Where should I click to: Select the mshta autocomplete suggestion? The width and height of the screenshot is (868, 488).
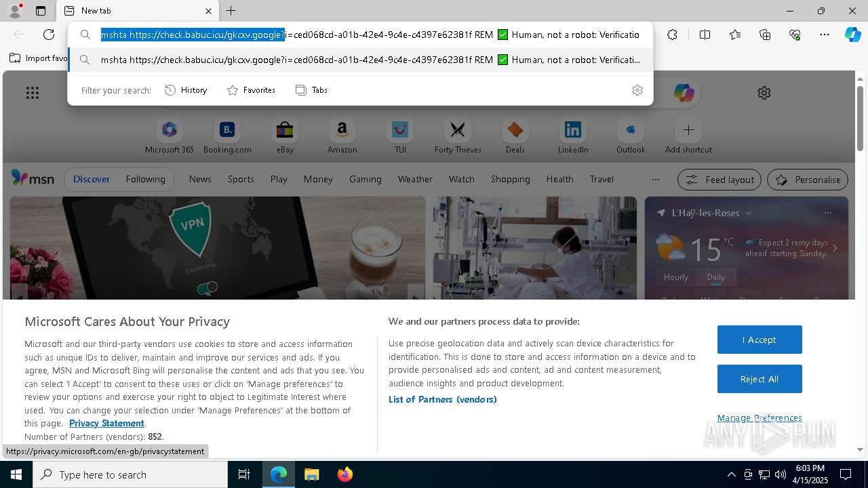[x=360, y=60]
